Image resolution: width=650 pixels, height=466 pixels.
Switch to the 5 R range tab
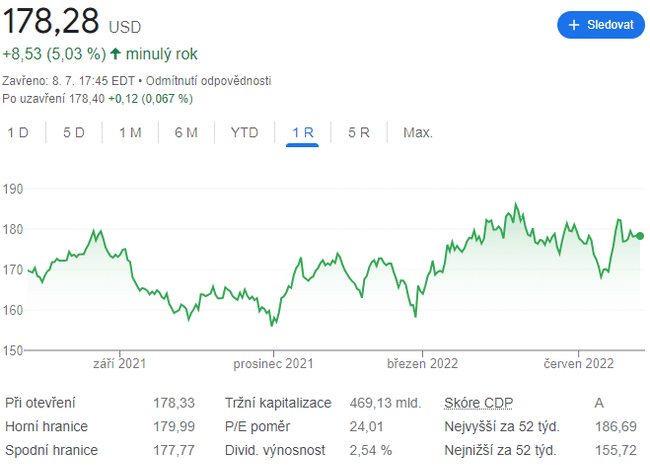pyautogui.click(x=359, y=132)
